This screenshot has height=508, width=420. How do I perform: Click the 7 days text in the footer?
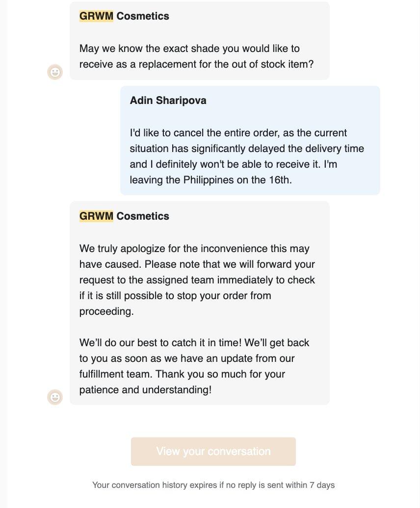322,485
